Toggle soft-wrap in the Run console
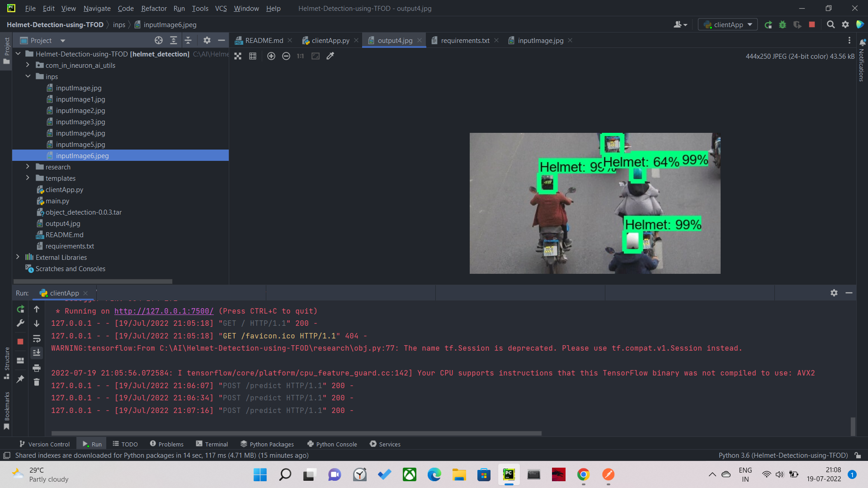The image size is (868, 488). [37, 339]
